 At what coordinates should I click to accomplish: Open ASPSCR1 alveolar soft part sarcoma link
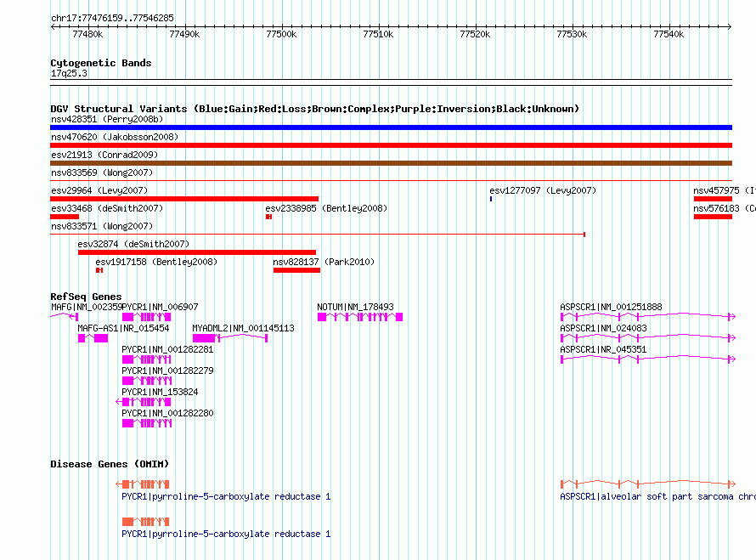click(x=657, y=496)
